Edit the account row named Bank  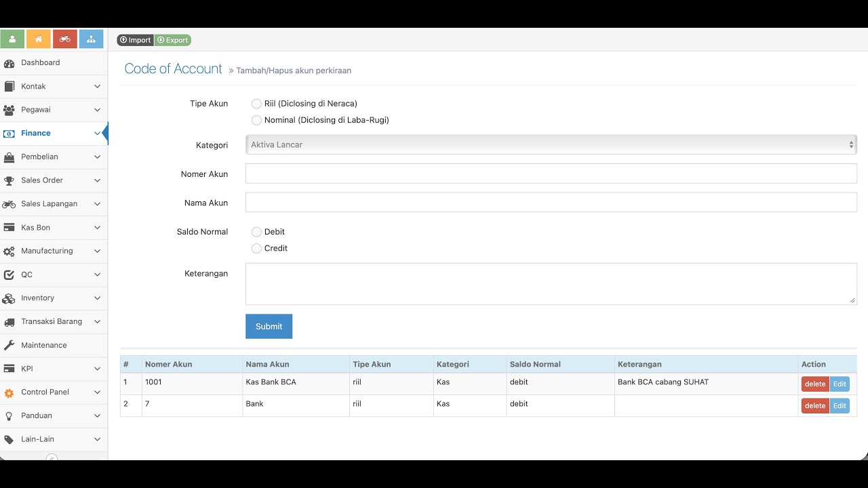840,405
